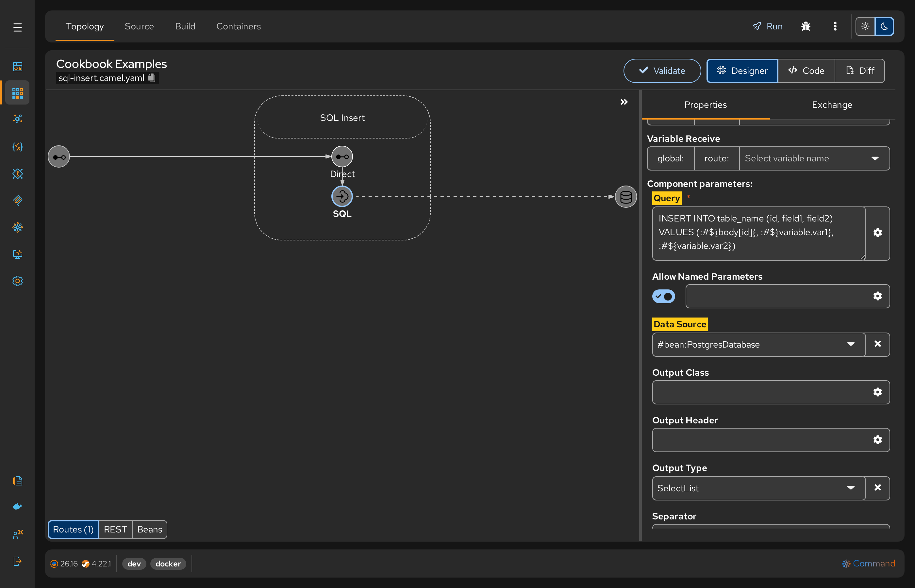The image size is (915, 588).
Task: Open the Exchange tab
Action: click(832, 105)
